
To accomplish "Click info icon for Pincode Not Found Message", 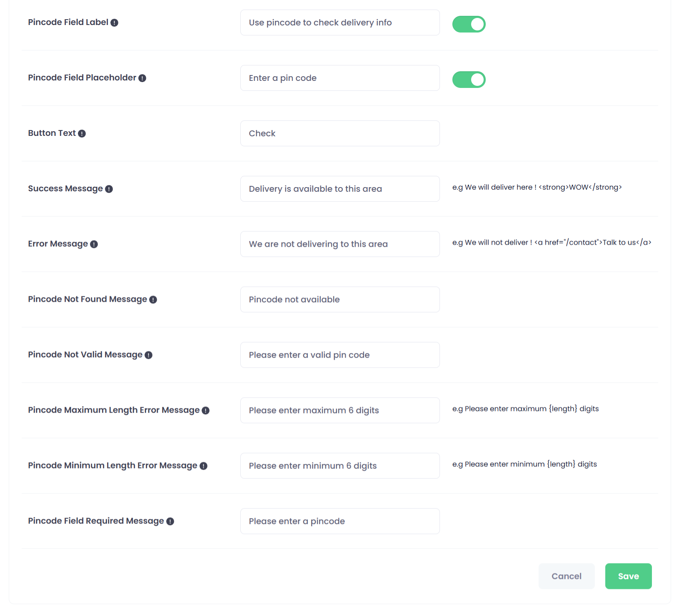I will click(153, 300).
